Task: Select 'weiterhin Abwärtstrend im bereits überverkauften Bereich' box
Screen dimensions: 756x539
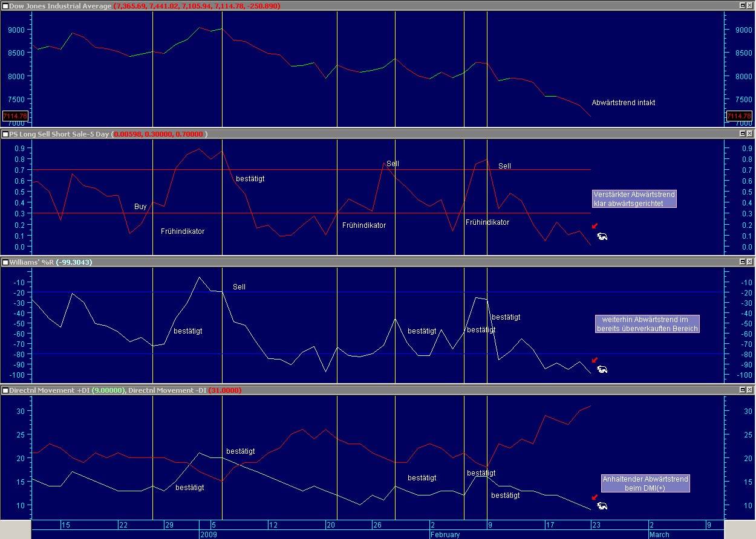Action: click(x=648, y=324)
